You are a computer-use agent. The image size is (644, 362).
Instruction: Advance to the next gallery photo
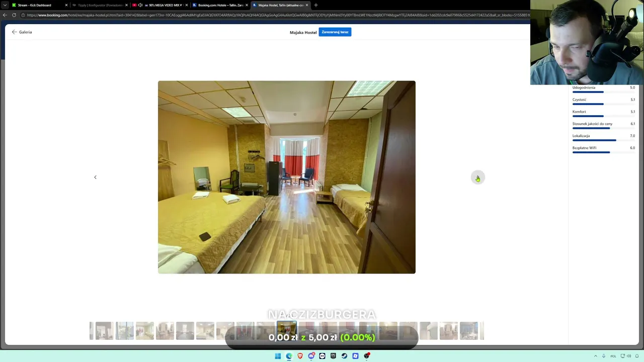[x=477, y=178]
